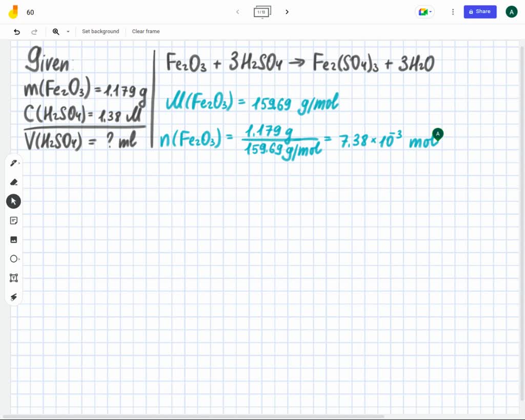Select the Zoom magnifier tool

point(56,31)
